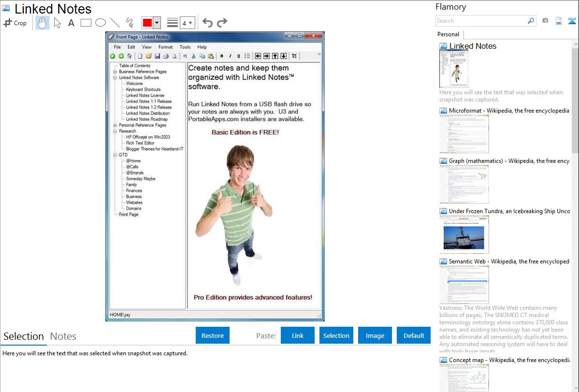Image resolution: width=579 pixels, height=392 pixels.
Task: Open the color picker dropdown arrow
Action: 157,23
